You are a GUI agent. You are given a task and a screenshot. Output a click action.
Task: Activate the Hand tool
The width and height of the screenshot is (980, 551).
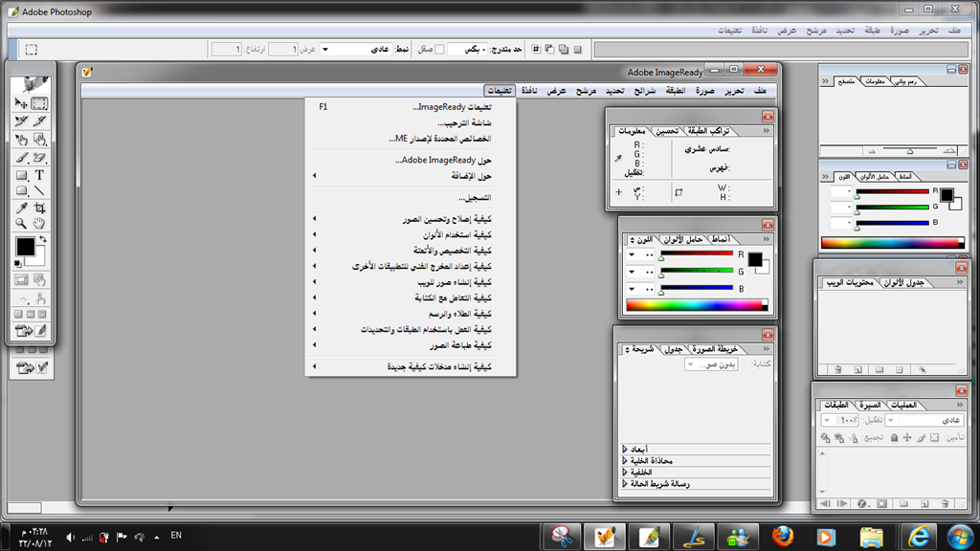point(39,224)
